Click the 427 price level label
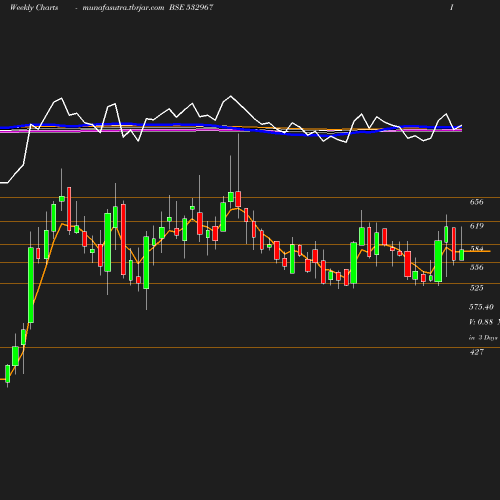Viewport: 500px width, 500px height. (x=477, y=352)
